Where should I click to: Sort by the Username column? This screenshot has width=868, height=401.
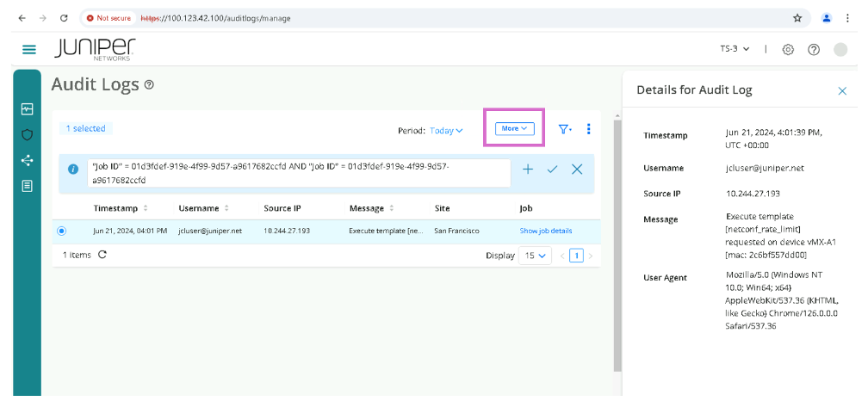coord(202,208)
